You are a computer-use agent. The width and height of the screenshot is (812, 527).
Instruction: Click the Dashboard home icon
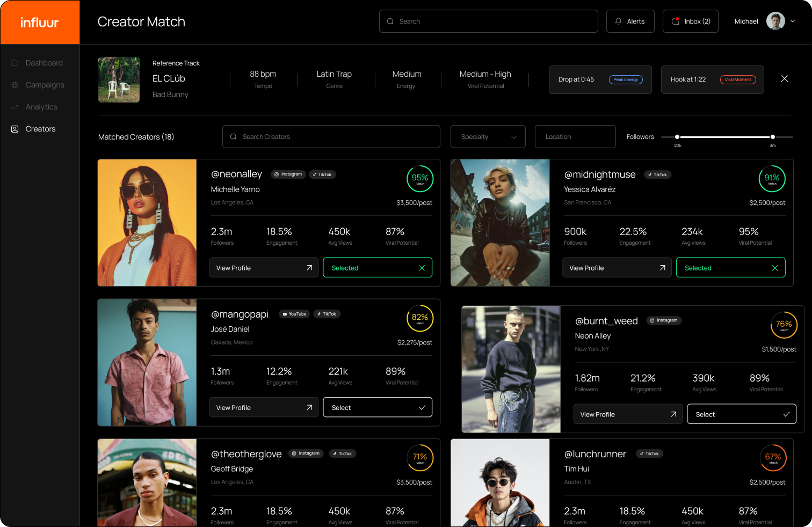coord(15,63)
